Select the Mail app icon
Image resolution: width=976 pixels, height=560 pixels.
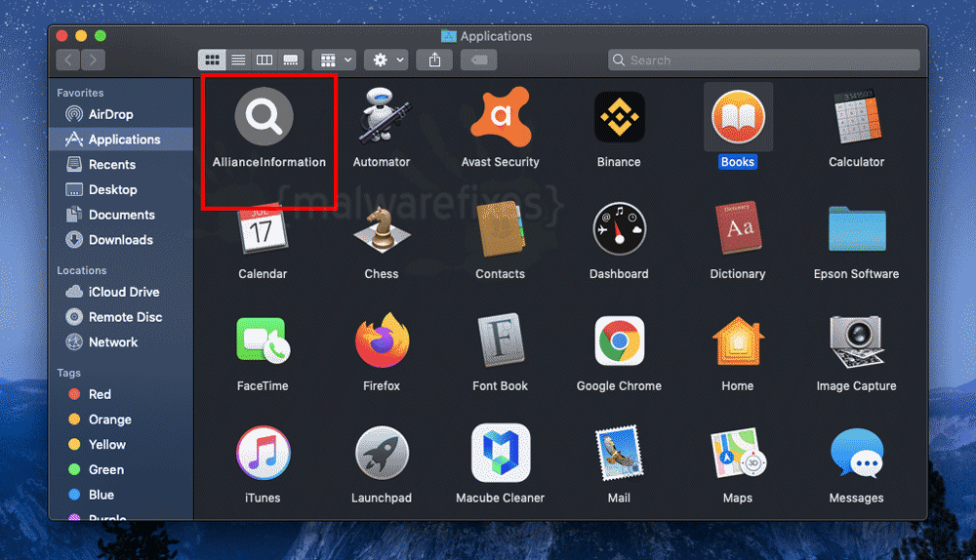[620, 453]
